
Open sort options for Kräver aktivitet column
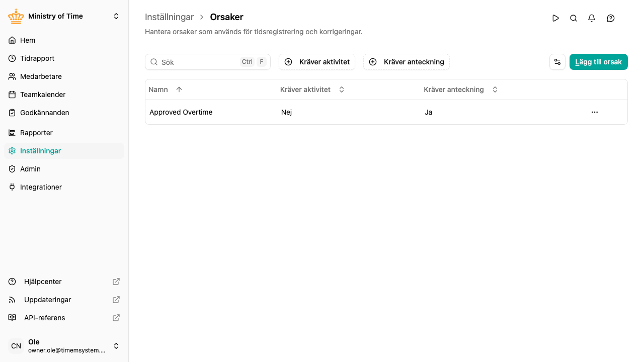[x=342, y=89]
